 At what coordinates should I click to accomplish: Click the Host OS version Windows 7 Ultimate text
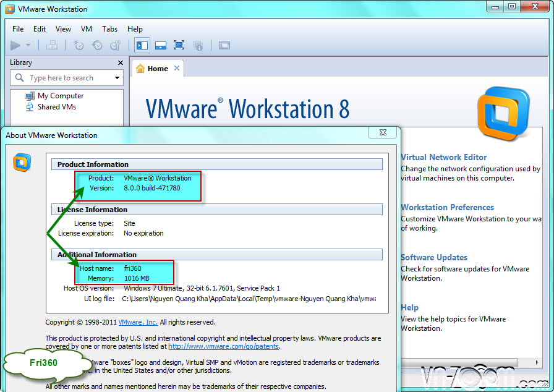click(202, 288)
